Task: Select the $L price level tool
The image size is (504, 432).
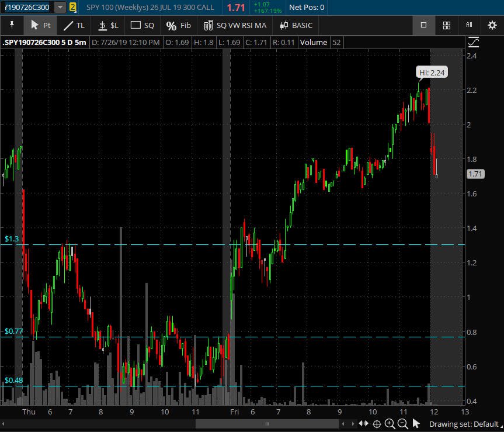Action: (108, 25)
